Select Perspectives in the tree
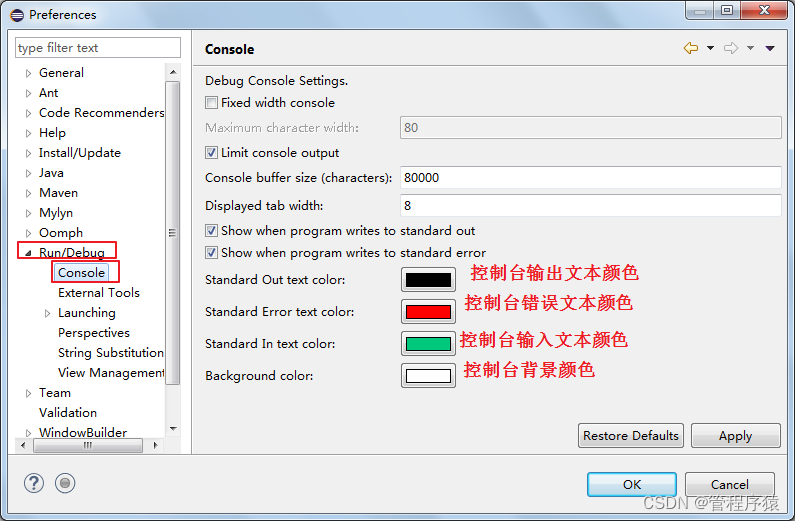This screenshot has height=521, width=795. click(x=94, y=333)
